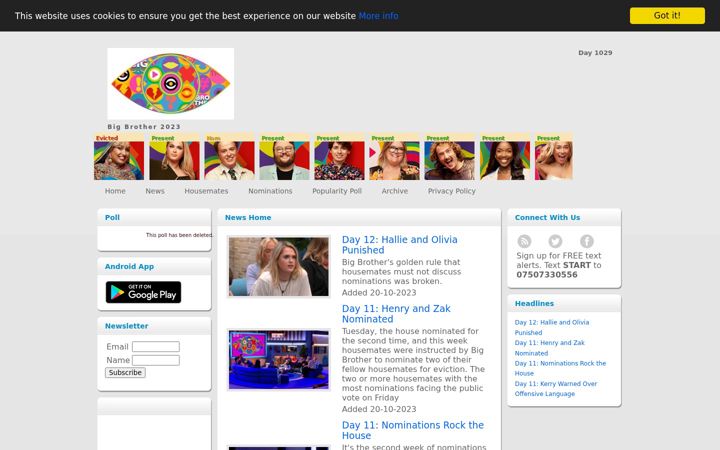Click the phone number 07507330556
The width and height of the screenshot is (720, 450).
point(546,275)
